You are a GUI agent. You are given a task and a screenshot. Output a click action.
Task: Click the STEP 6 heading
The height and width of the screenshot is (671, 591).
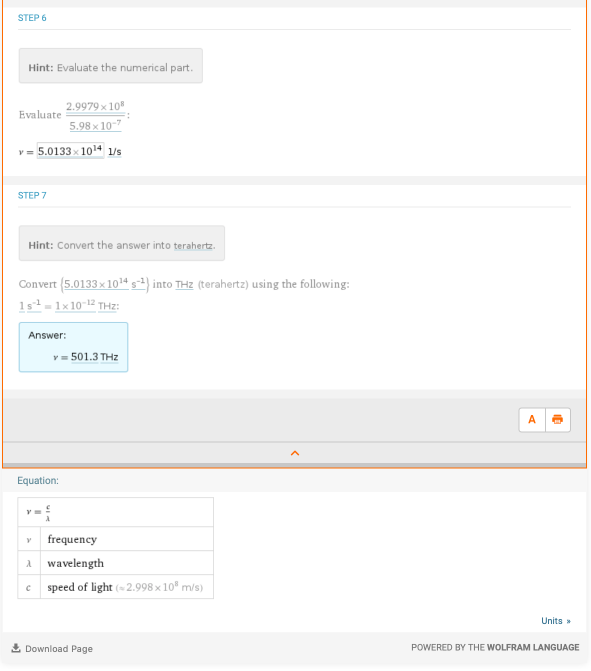[32, 18]
